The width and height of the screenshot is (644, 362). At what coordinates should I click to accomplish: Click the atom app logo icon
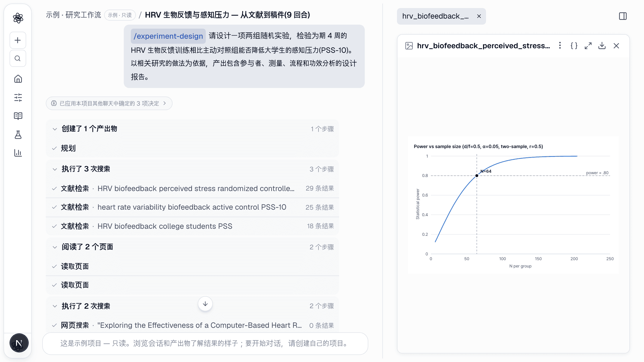click(18, 18)
